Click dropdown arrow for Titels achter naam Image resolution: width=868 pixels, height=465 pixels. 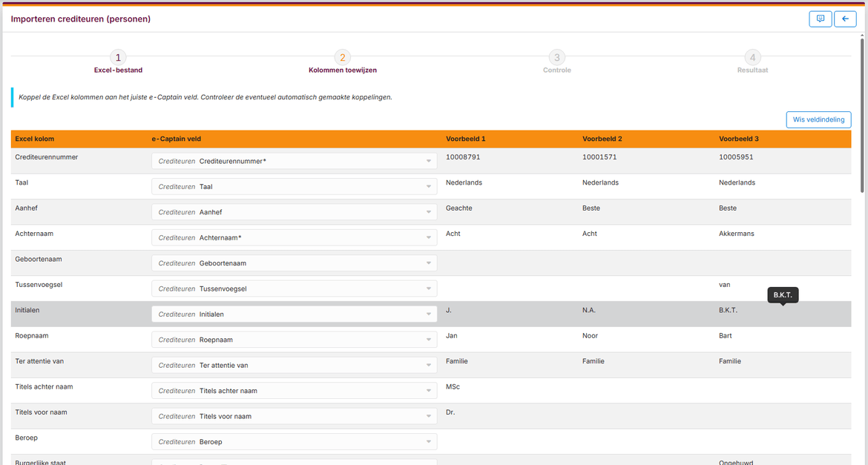[428, 391]
